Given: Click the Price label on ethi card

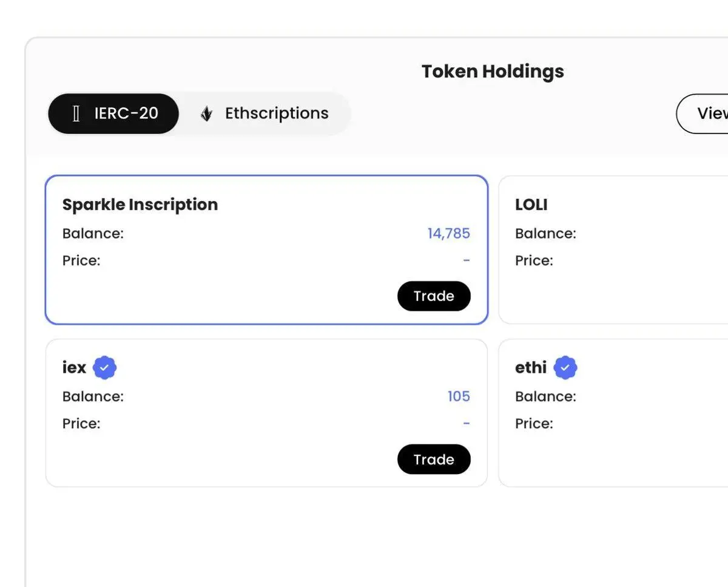Looking at the screenshot, I should (534, 423).
